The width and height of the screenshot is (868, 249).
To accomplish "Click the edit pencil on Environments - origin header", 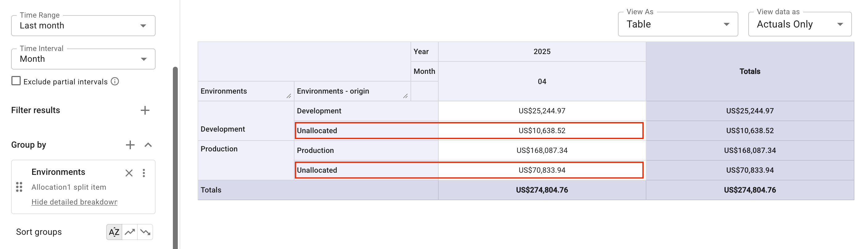I will [406, 96].
